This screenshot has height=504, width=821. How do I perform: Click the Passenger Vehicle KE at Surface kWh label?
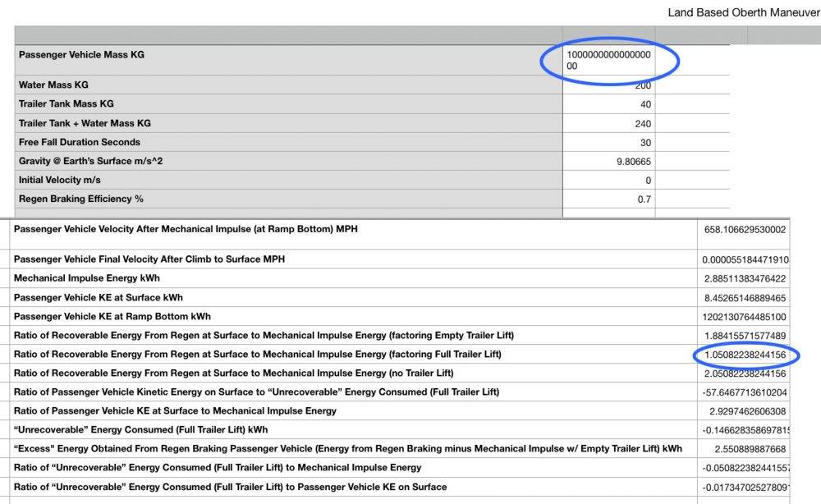click(99, 297)
